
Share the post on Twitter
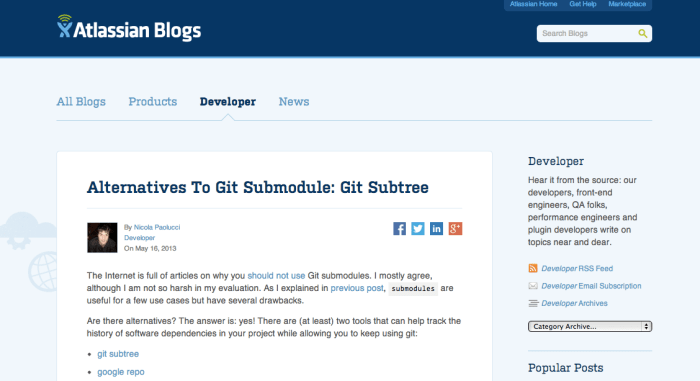point(418,229)
